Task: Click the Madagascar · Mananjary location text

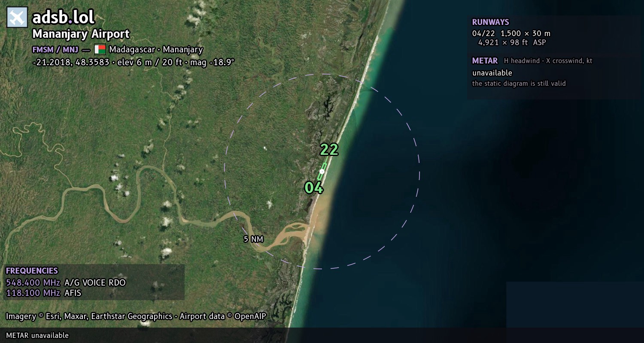Action: pos(156,49)
